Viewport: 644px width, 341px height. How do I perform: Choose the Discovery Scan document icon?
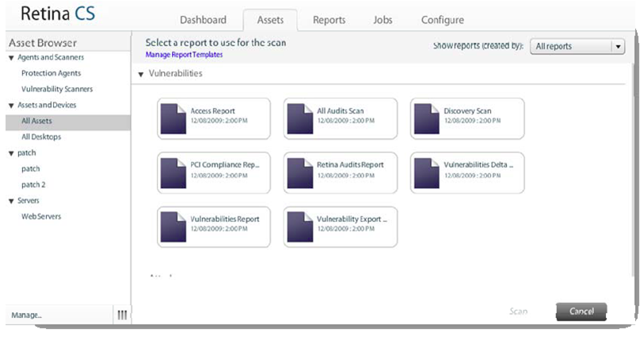[427, 119]
